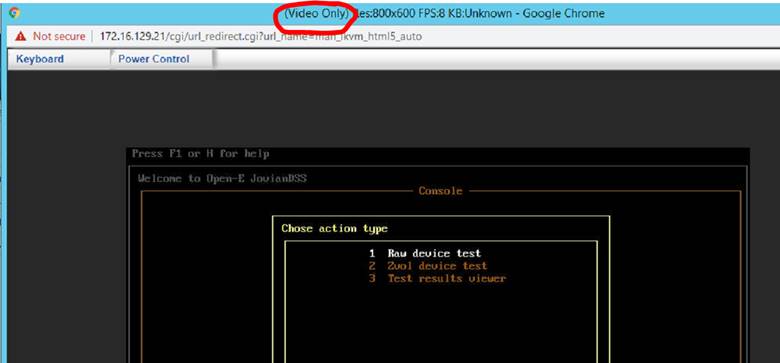
Task: Open the Keyboard menu
Action: click(40, 59)
